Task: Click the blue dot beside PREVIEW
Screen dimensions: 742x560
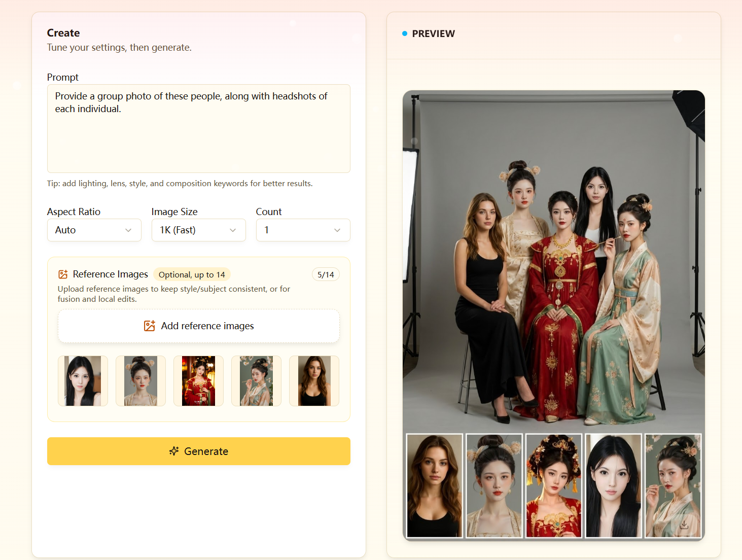Action: point(404,33)
